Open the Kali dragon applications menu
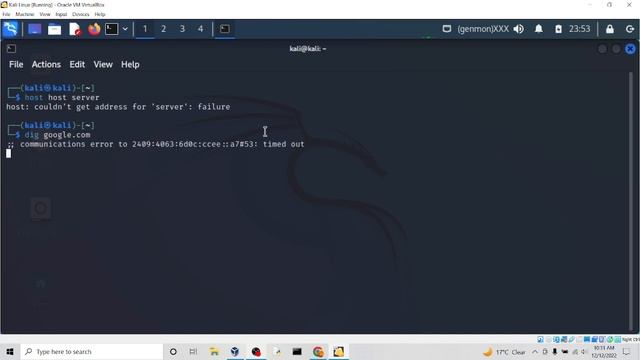This screenshot has height=360, width=640. coord(11,29)
